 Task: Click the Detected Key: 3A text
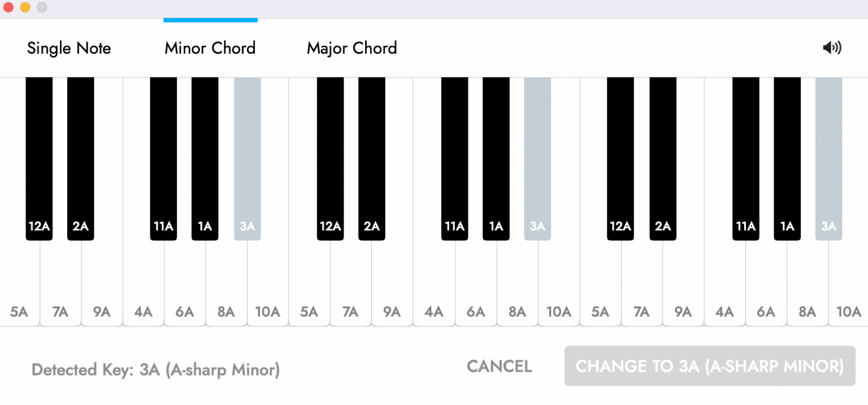click(155, 369)
